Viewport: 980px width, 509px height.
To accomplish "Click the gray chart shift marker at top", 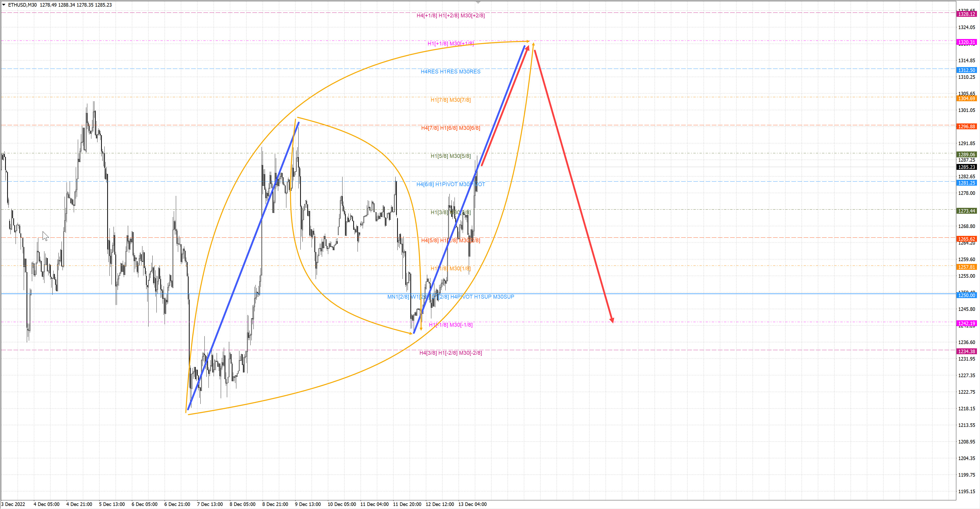I will pyautogui.click(x=478, y=2).
